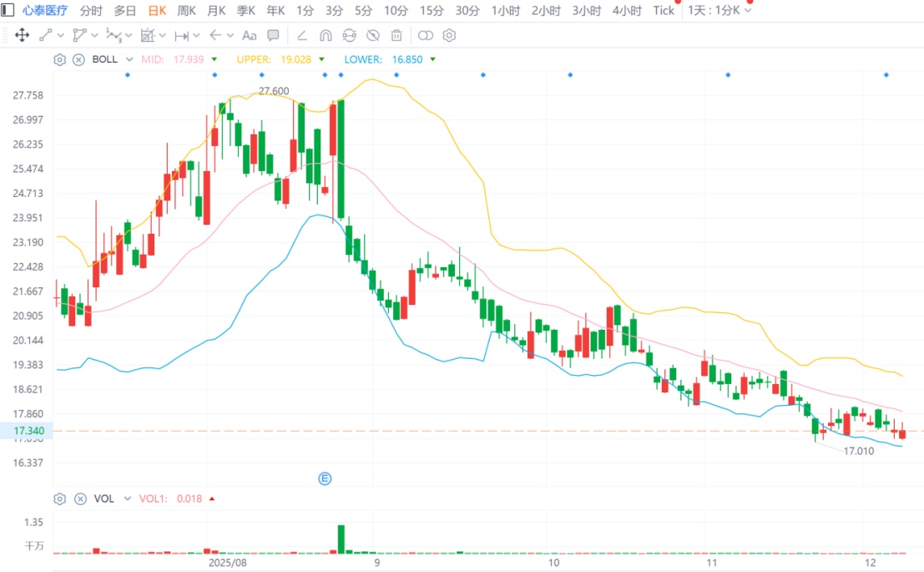The height and width of the screenshot is (572, 924).
Task: Click the trash icon to delete drawings
Action: point(396,35)
